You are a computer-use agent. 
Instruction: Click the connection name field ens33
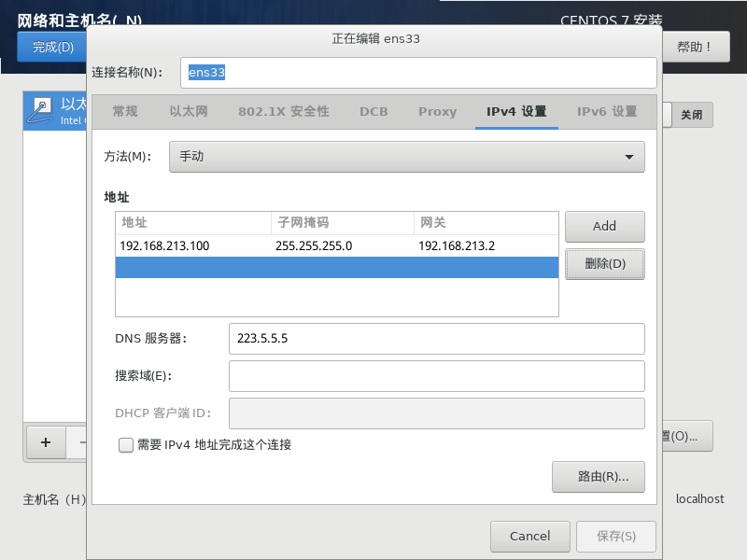point(418,73)
